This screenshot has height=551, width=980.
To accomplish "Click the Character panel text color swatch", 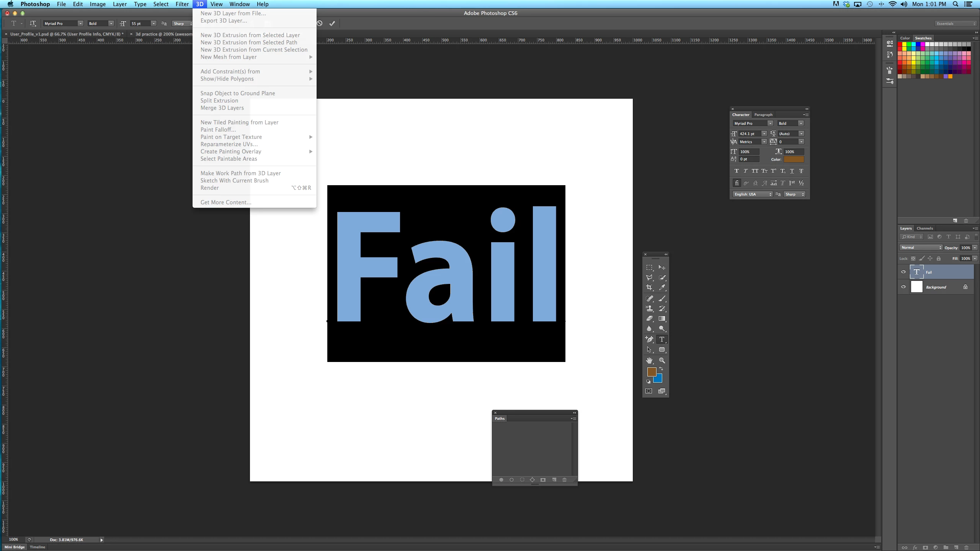I will tap(794, 159).
